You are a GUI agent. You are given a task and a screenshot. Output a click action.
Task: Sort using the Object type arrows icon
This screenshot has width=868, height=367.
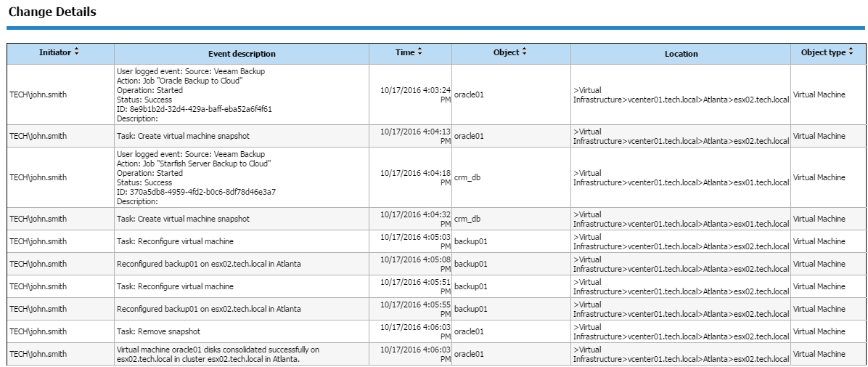coord(851,52)
